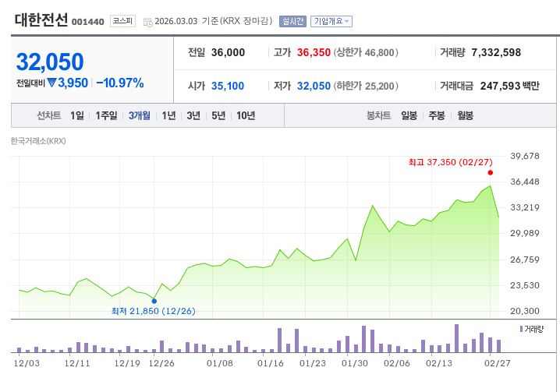Screen dimensions: 560x392
Task: Click the red 최고 37,350 marker dot
Action: point(491,173)
